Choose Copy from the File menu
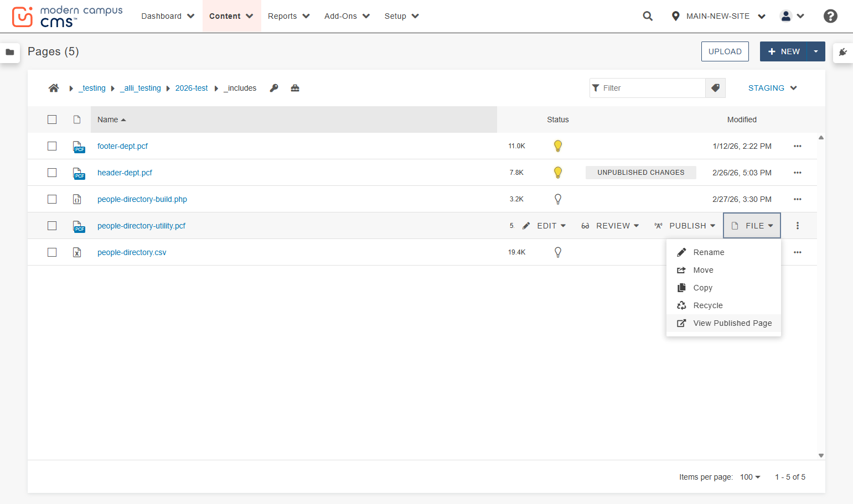The image size is (853, 504). tap(723, 288)
